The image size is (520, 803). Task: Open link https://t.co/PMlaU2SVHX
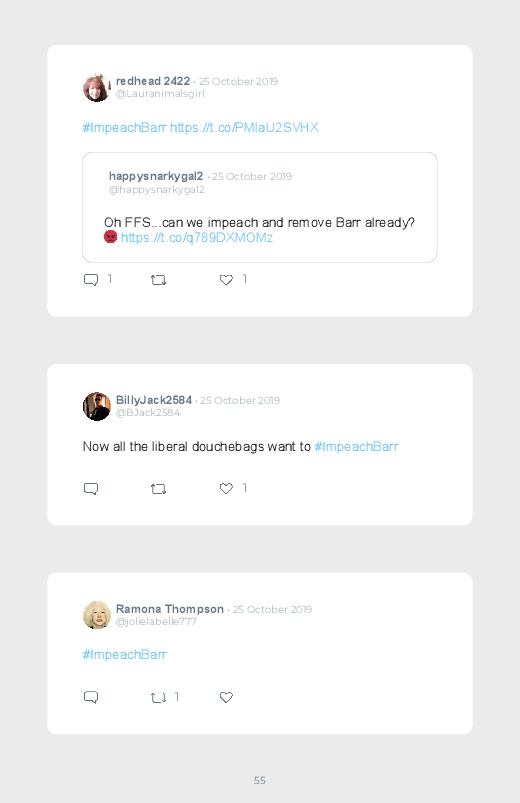(x=244, y=128)
